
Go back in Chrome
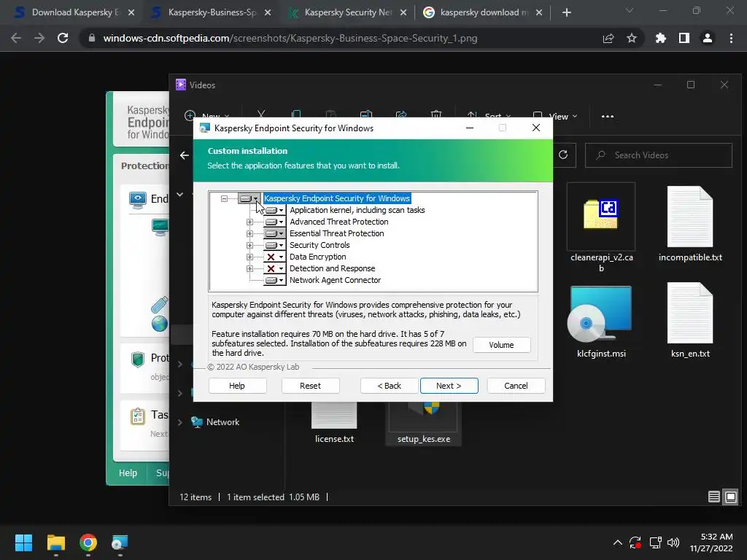click(16, 38)
